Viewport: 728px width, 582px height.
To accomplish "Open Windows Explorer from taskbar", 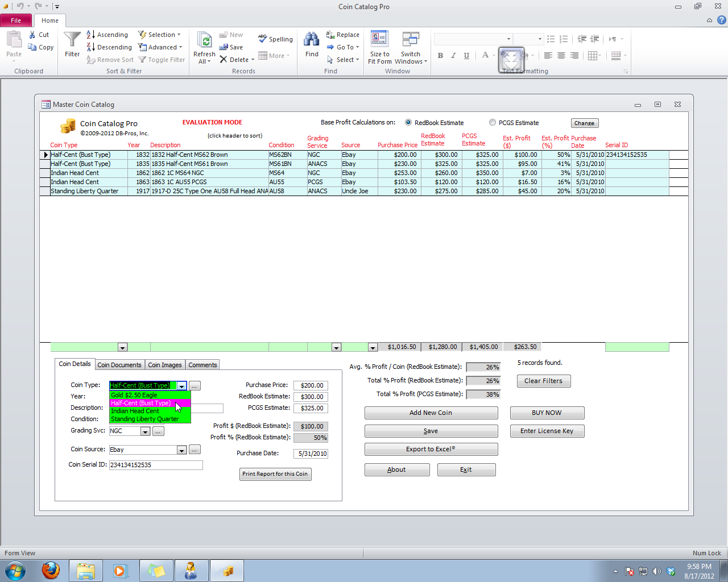I will [x=86, y=571].
